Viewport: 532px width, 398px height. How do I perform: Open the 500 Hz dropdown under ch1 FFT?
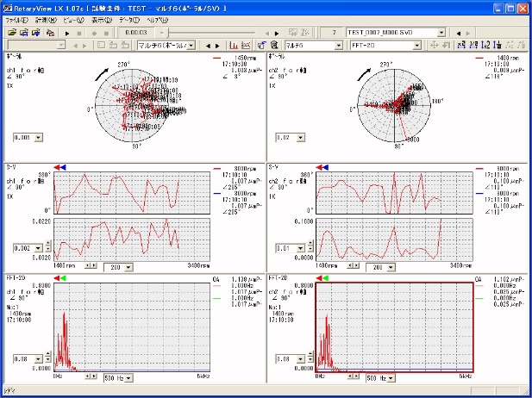pos(128,378)
